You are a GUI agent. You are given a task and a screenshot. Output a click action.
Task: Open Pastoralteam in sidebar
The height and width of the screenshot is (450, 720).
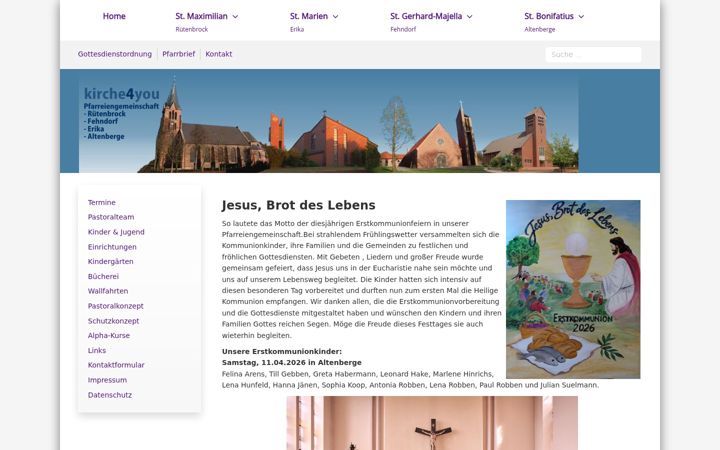(111, 217)
